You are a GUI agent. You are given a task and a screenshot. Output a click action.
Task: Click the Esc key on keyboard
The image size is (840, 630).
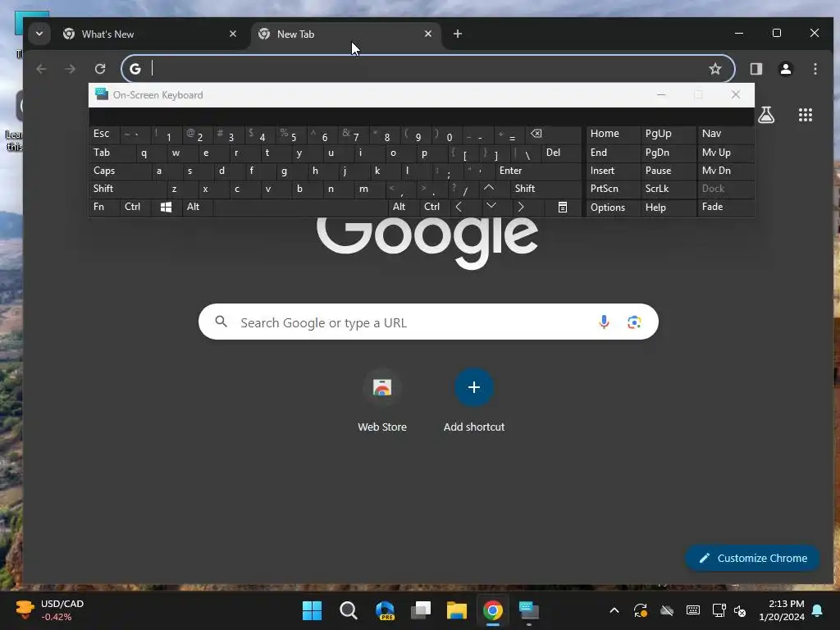104,134
